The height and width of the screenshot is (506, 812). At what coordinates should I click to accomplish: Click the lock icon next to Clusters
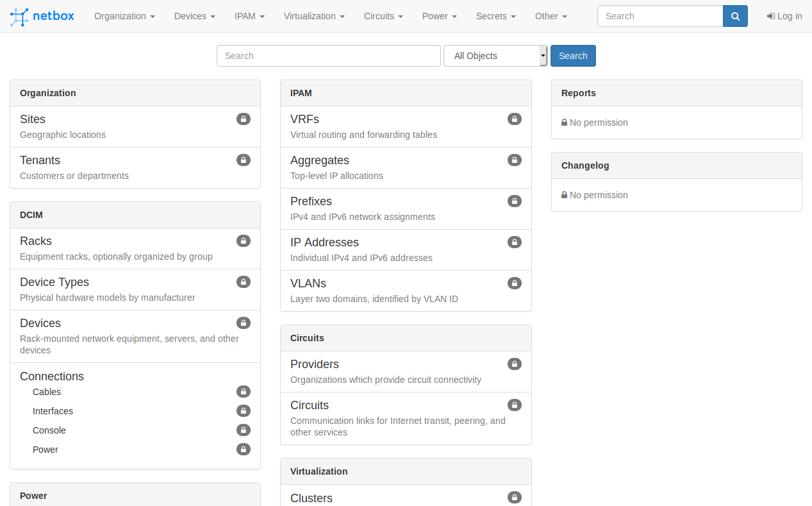[x=515, y=497]
